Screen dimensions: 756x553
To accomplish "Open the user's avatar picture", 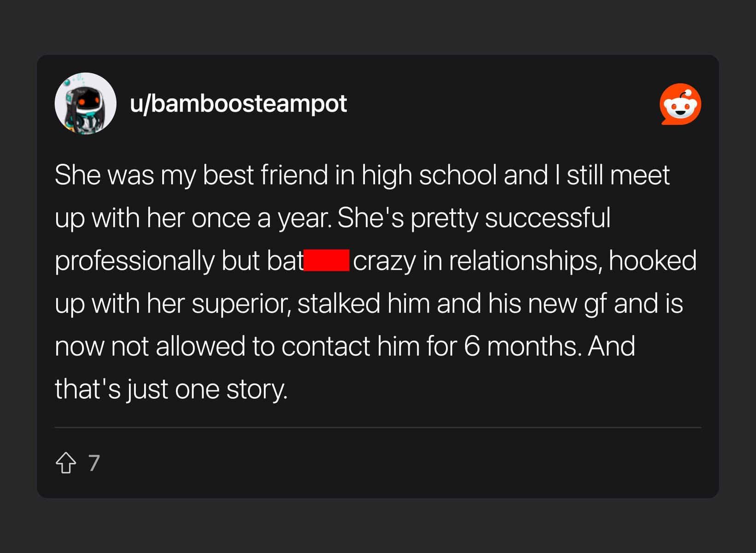I will tap(85, 104).
